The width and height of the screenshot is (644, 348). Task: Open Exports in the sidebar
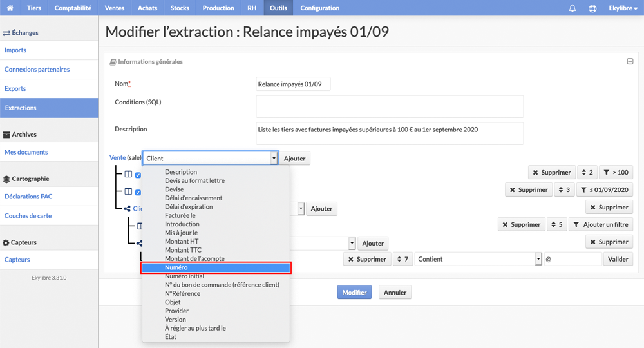(x=15, y=88)
